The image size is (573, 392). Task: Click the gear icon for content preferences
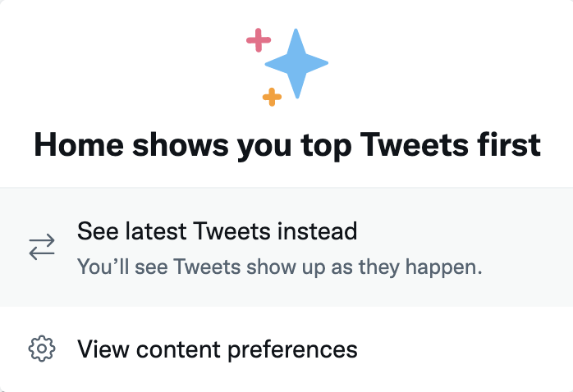(x=42, y=349)
